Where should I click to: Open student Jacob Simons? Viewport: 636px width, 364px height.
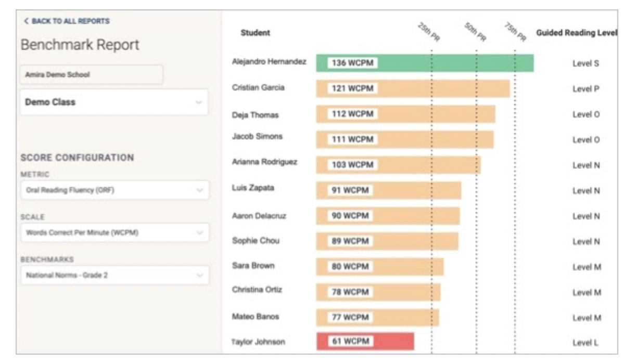(257, 136)
